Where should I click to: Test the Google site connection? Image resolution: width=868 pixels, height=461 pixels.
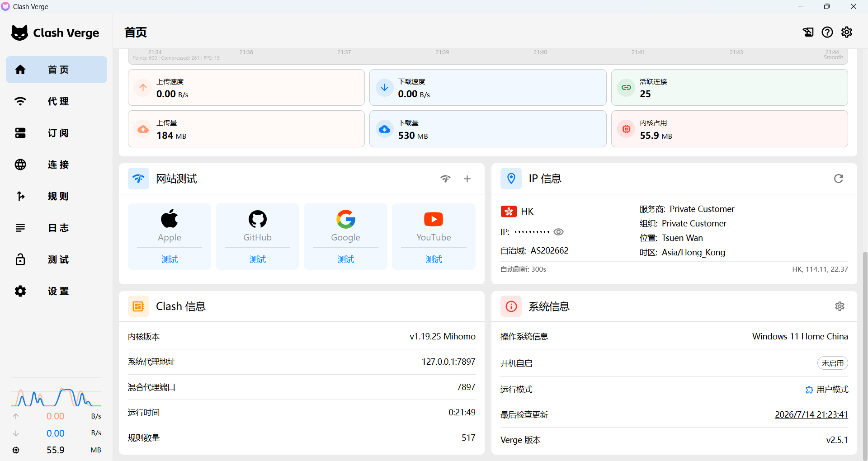(346, 259)
